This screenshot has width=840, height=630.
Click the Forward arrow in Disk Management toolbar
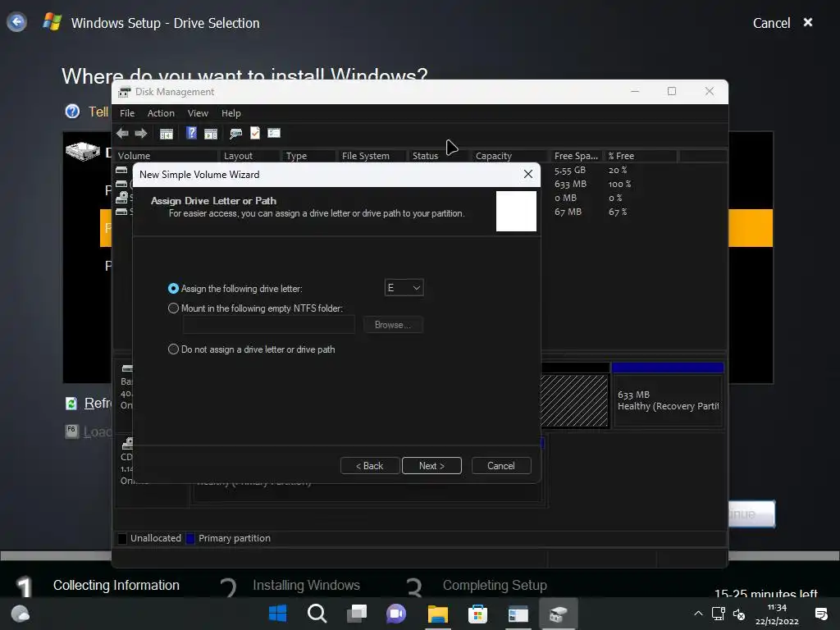(141, 134)
